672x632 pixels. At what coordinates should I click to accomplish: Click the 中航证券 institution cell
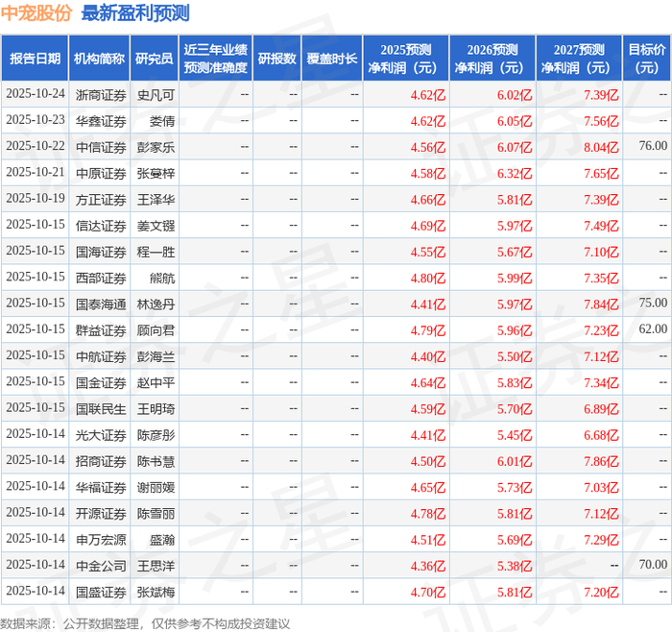coord(101,356)
